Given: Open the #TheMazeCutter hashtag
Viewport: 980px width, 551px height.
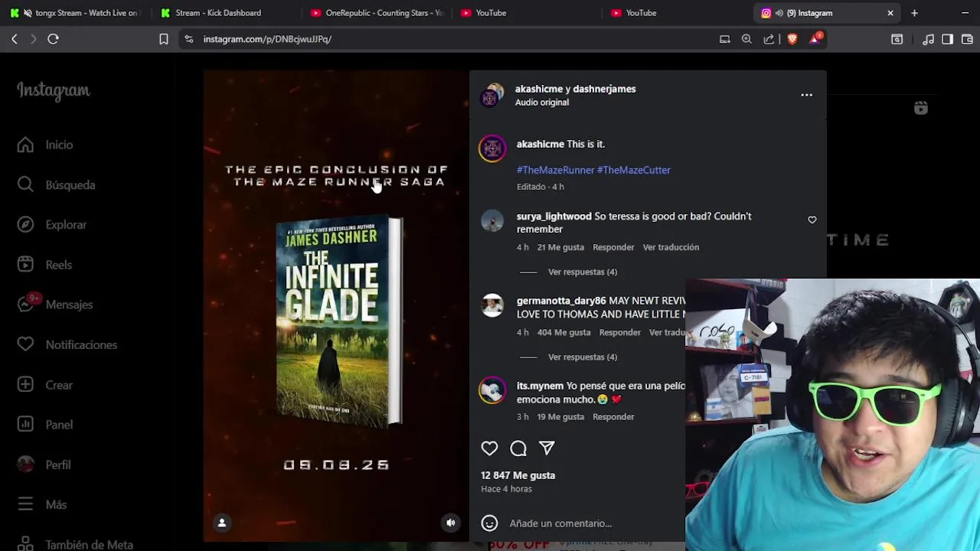Looking at the screenshot, I should (x=634, y=170).
